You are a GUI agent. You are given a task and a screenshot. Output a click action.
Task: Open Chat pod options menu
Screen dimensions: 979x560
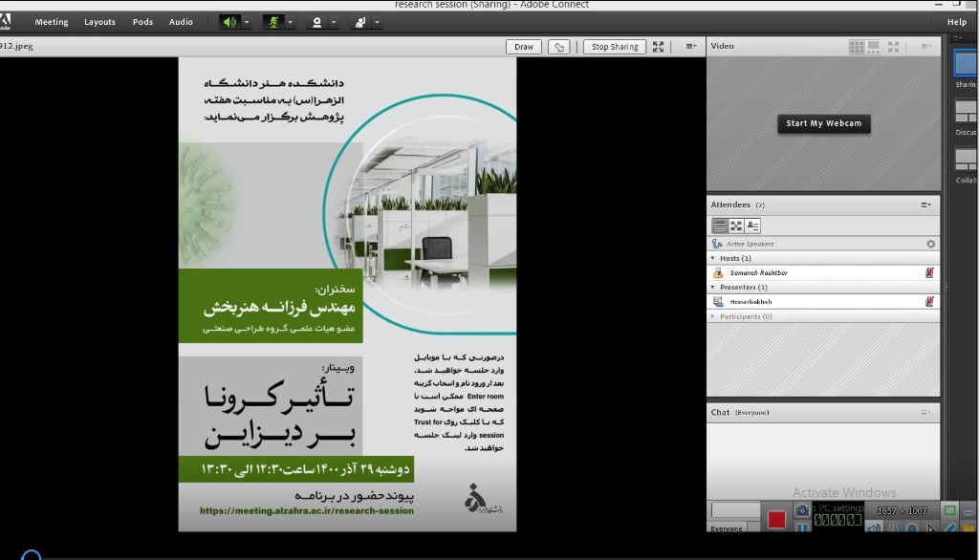tap(925, 413)
